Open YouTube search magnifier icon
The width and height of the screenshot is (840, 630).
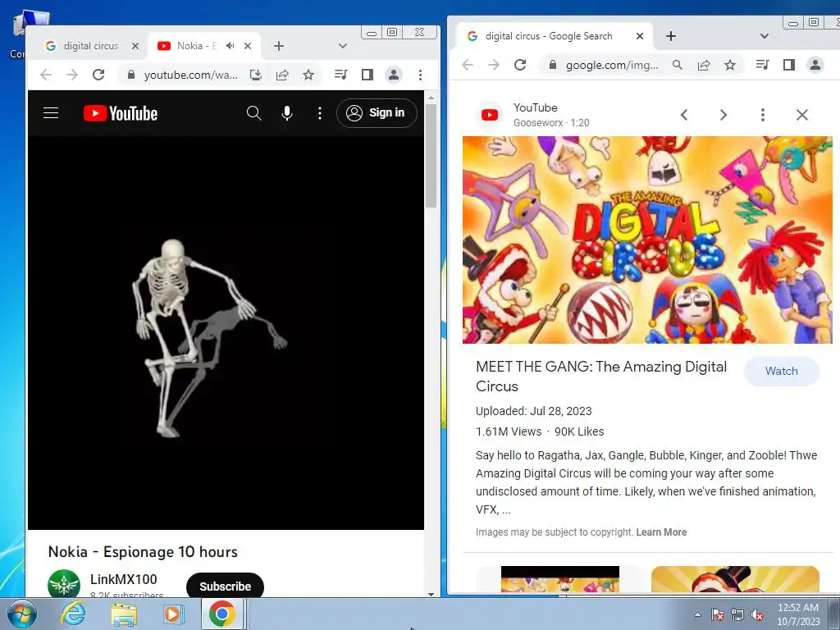pyautogui.click(x=254, y=113)
